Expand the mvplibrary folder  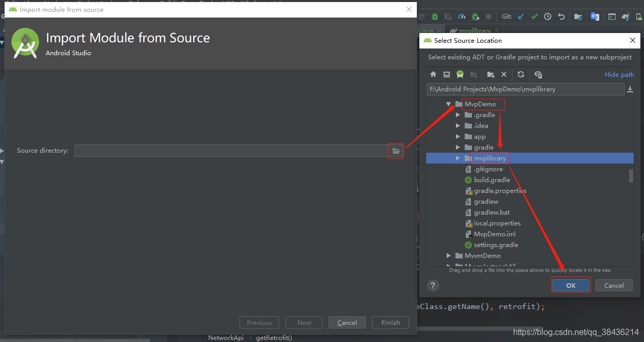457,158
